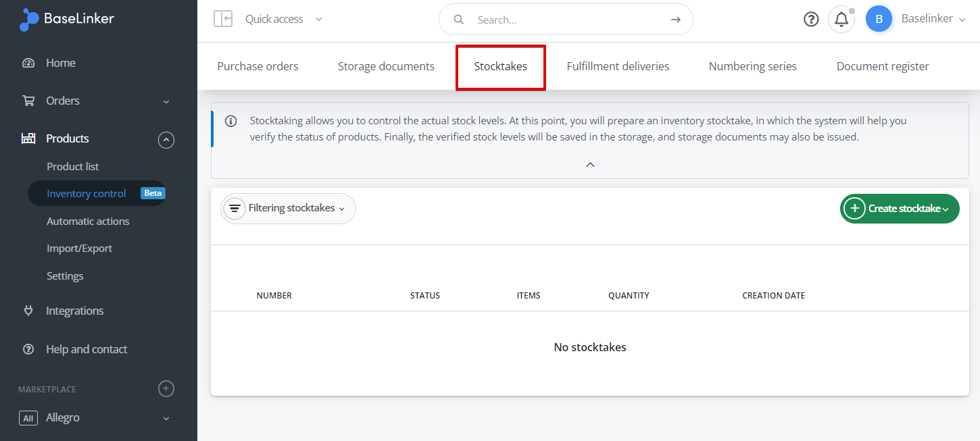The image size is (980, 441).
Task: Click the QUANTITY column header
Action: tap(629, 296)
